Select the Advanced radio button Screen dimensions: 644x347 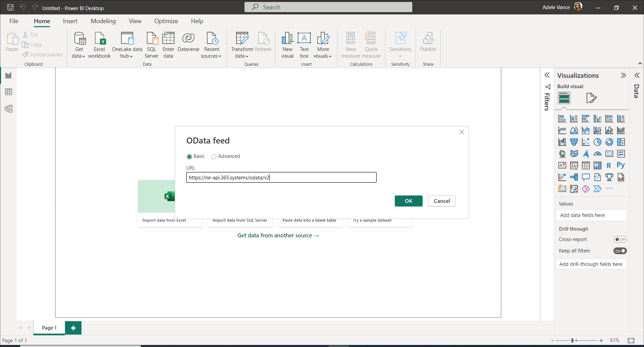click(x=214, y=157)
